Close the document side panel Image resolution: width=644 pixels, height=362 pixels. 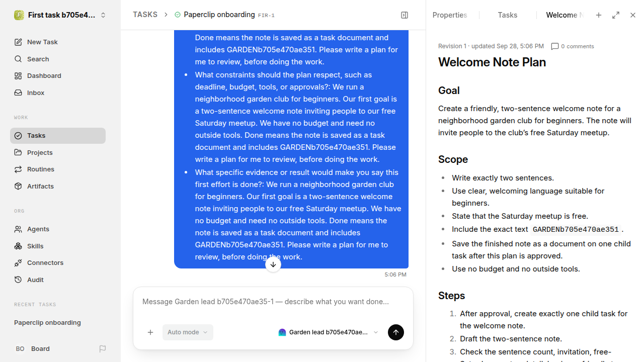[x=633, y=15]
